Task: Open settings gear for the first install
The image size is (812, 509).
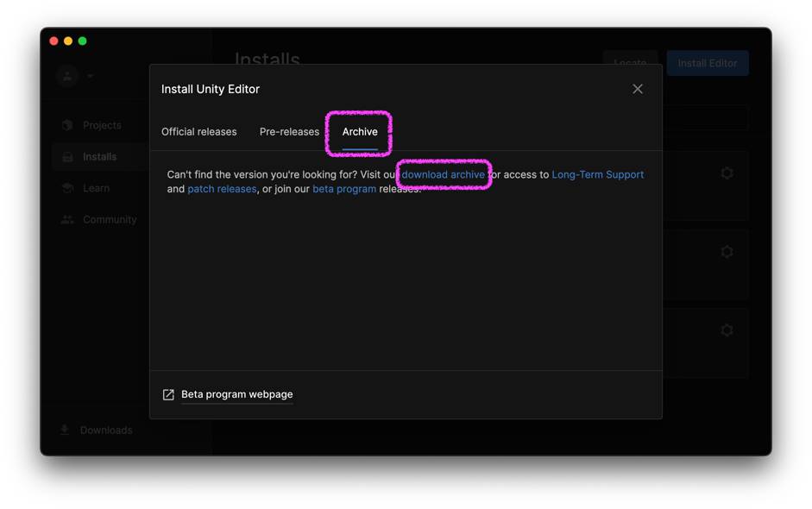Action: coord(727,173)
